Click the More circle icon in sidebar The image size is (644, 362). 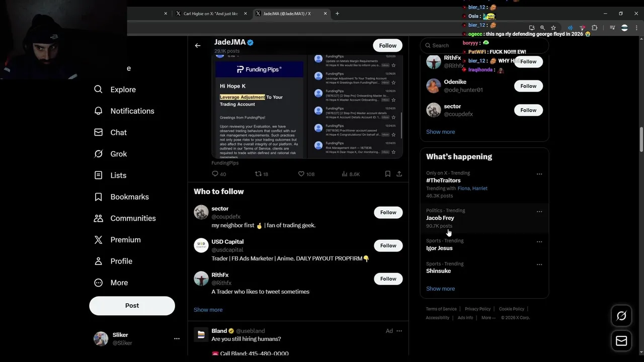tap(99, 283)
